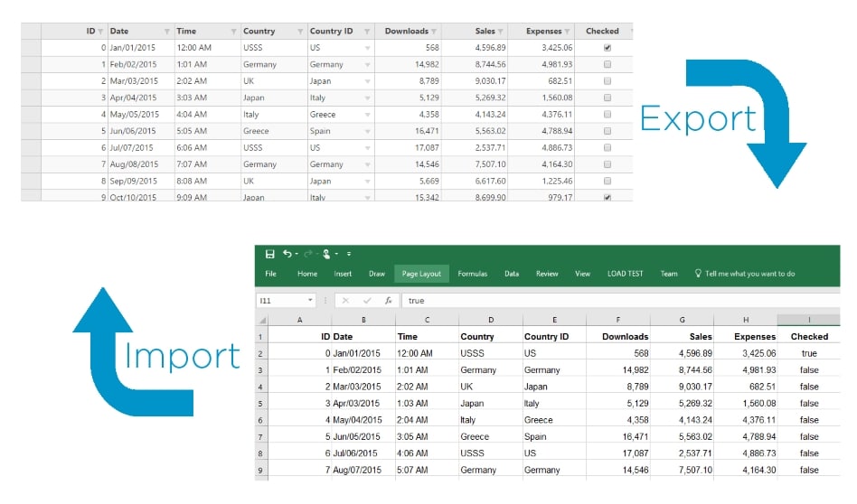Expand Country ID dropdown in Jul/07/2015 row

pyautogui.click(x=367, y=148)
